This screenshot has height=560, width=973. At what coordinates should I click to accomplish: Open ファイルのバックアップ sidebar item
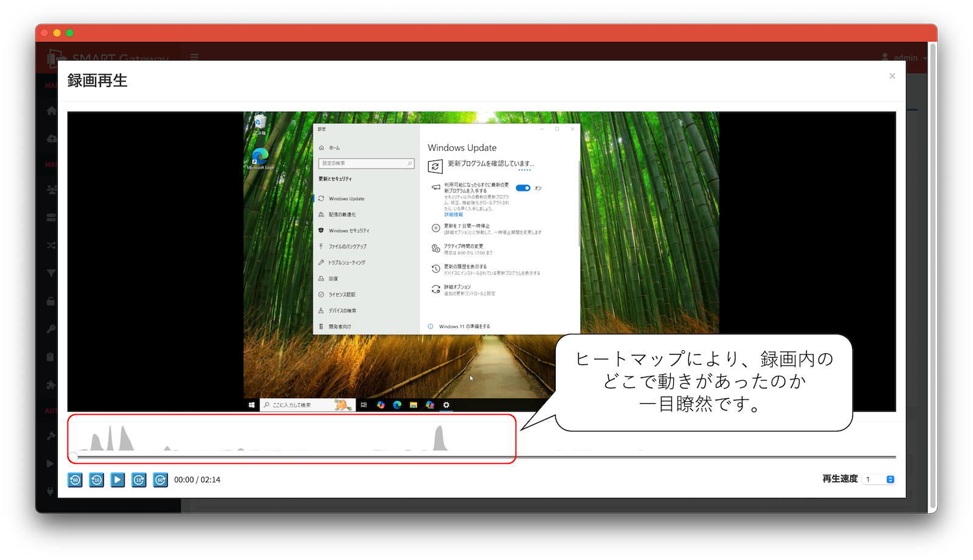click(x=342, y=246)
